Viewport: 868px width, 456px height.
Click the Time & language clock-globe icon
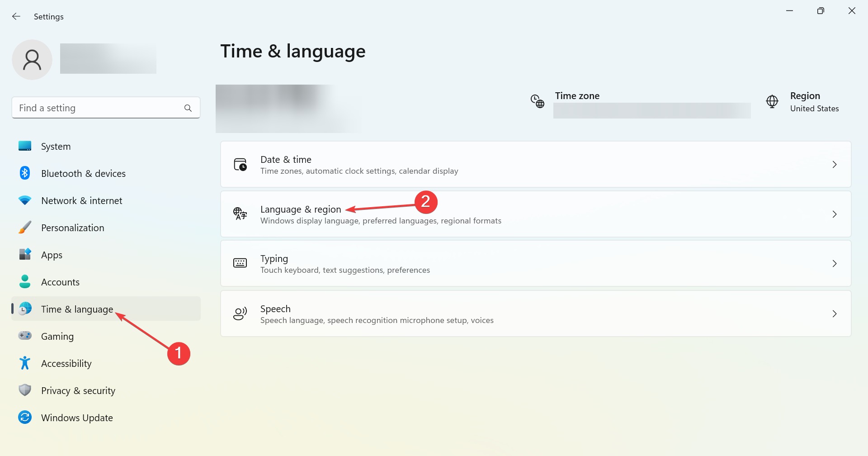(25, 309)
